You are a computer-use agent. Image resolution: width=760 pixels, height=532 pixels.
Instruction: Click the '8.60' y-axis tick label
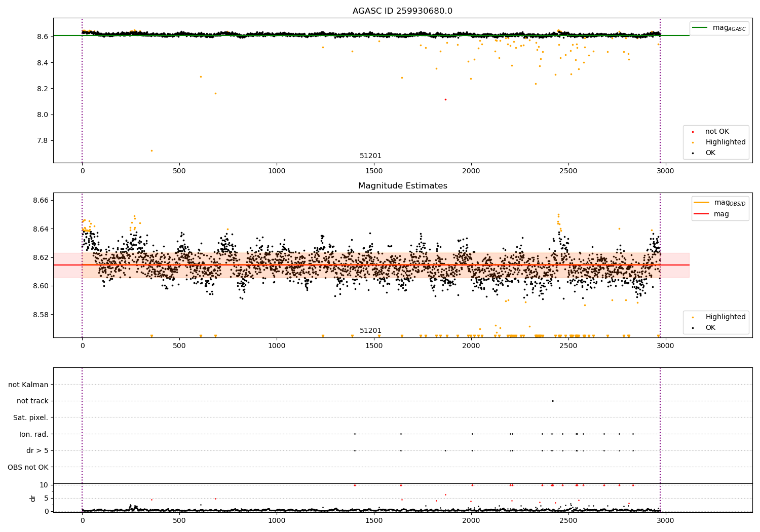41,286
